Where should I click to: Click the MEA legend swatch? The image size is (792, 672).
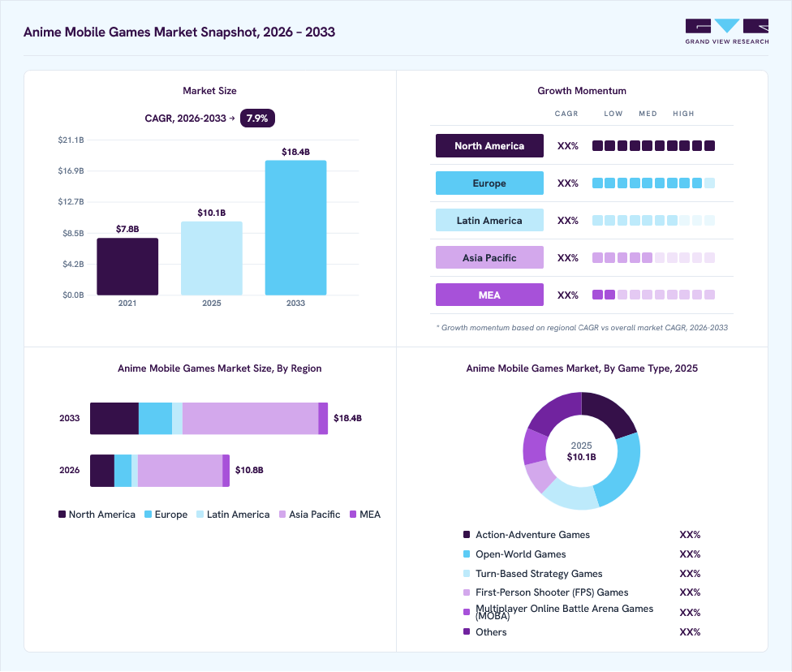(353, 515)
